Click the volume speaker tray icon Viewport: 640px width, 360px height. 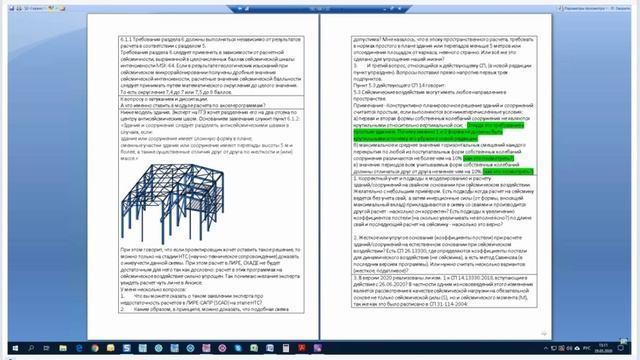[569, 348]
